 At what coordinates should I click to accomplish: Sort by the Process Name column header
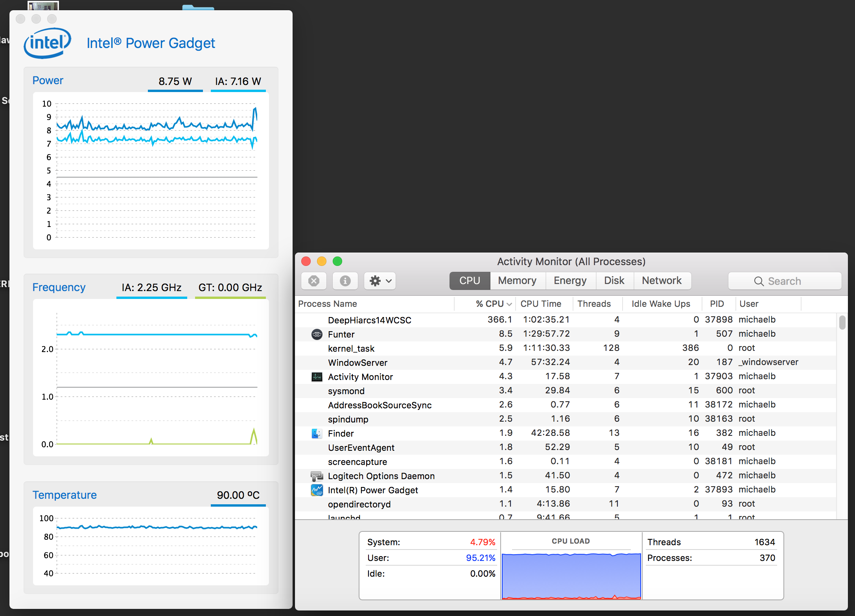(x=374, y=304)
